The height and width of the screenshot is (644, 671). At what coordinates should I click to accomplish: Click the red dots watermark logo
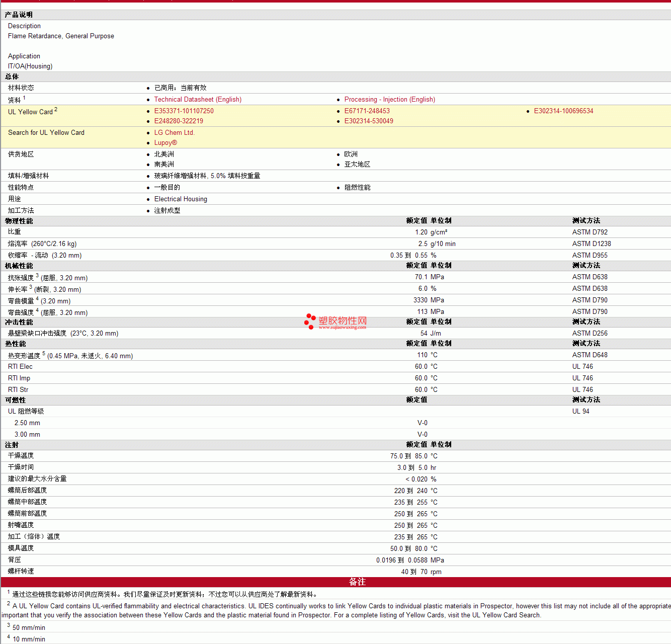[309, 321]
